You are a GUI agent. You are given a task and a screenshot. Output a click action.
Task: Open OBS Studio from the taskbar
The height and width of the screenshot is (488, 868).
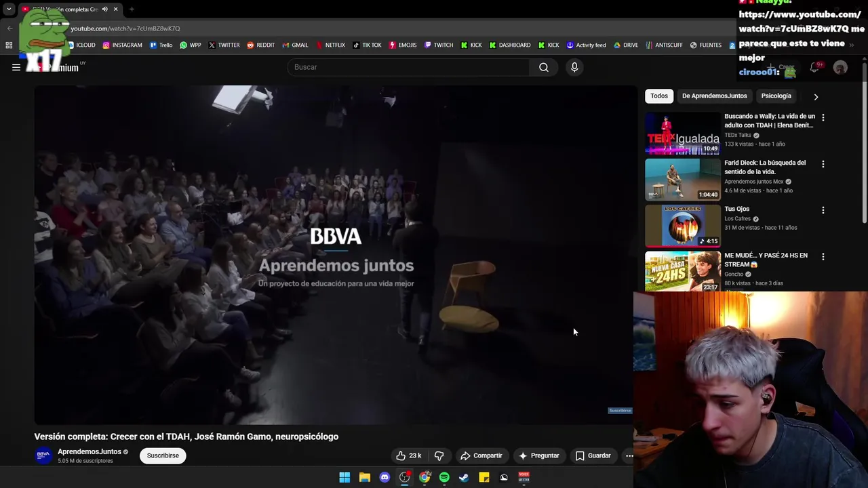(405, 477)
